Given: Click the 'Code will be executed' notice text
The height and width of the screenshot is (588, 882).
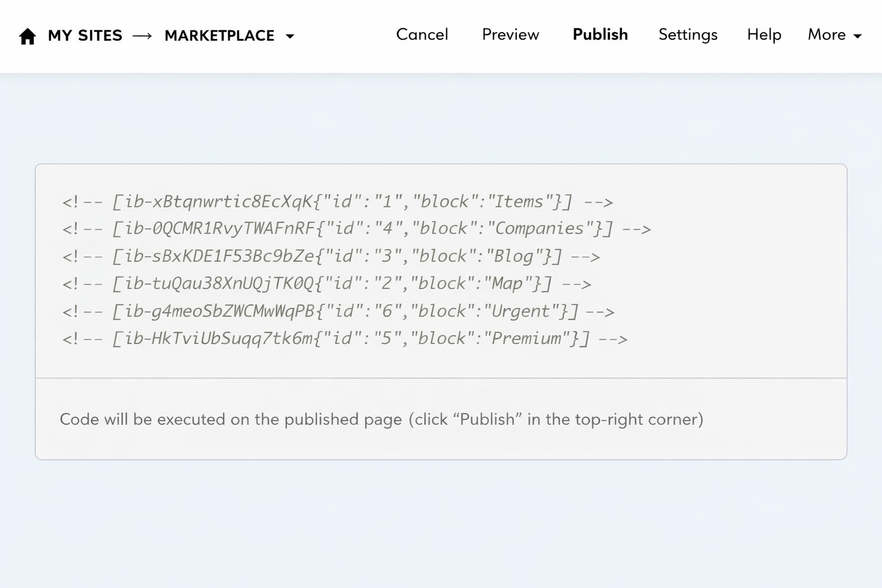Looking at the screenshot, I should pos(381,419).
